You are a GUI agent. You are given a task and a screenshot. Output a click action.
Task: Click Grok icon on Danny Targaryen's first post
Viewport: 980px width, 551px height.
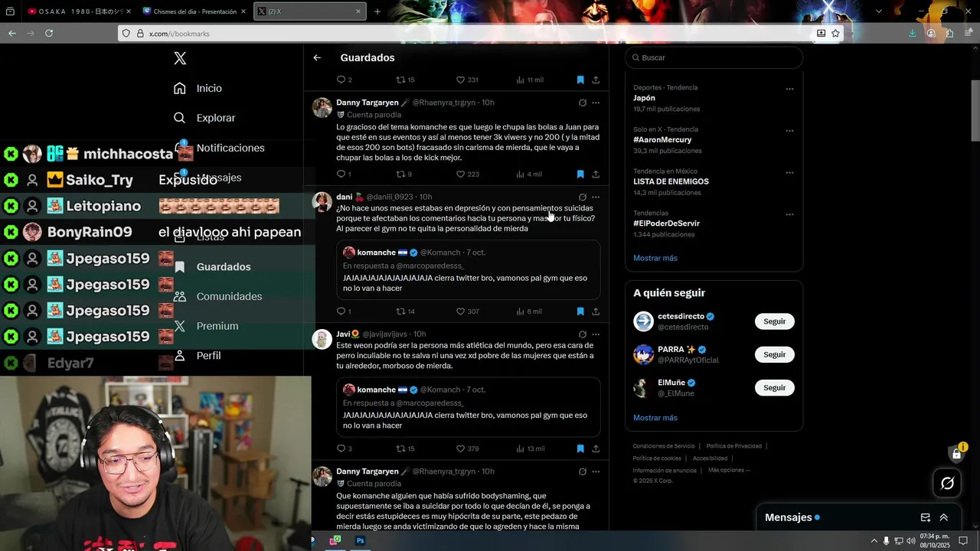[x=583, y=103]
